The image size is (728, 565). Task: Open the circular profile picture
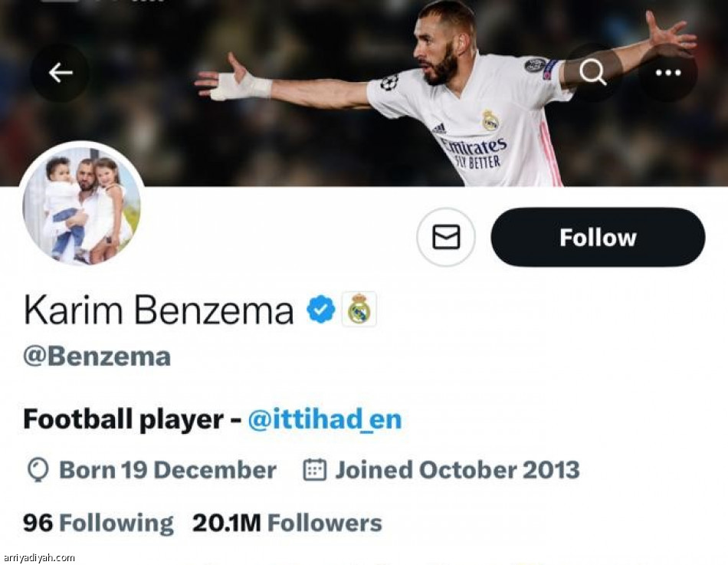81,205
